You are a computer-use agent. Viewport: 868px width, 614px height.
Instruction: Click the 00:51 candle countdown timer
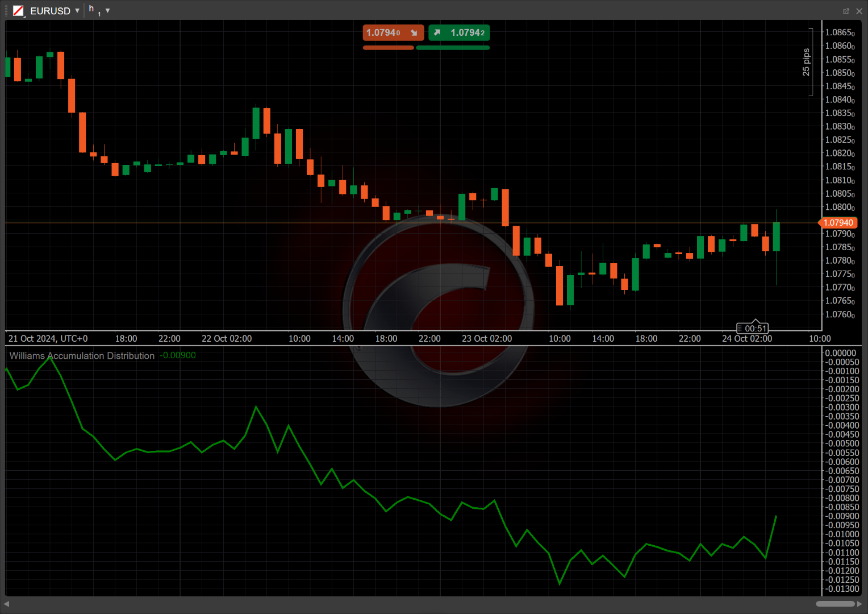(x=756, y=329)
